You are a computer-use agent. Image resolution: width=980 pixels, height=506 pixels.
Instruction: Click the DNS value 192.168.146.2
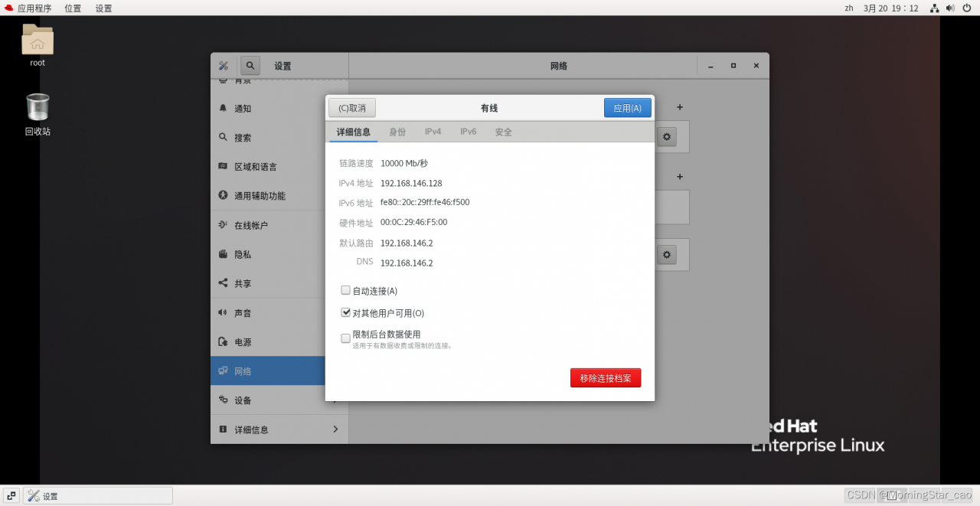[x=407, y=263]
